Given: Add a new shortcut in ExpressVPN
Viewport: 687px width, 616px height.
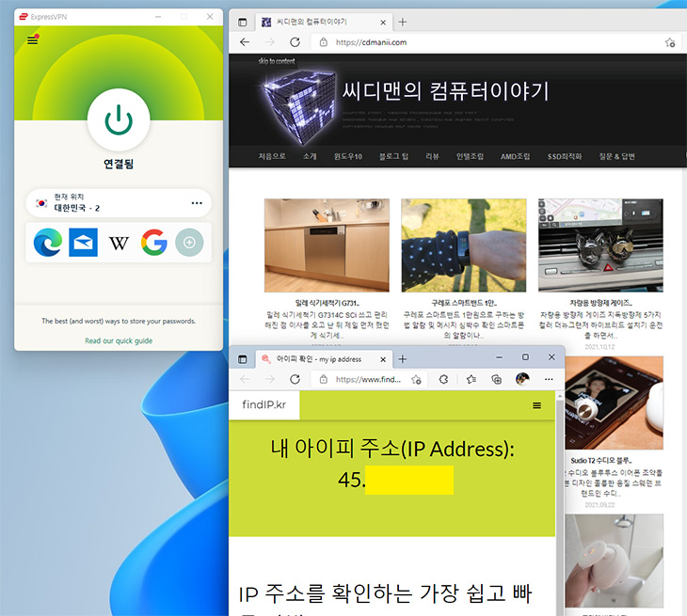Looking at the screenshot, I should (x=189, y=242).
